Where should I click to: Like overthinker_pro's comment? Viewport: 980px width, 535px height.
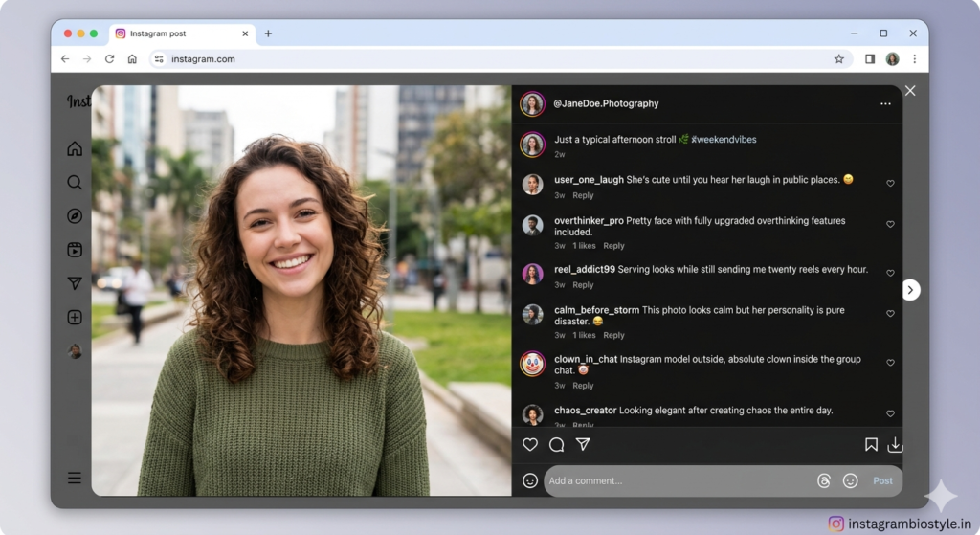[x=890, y=224]
